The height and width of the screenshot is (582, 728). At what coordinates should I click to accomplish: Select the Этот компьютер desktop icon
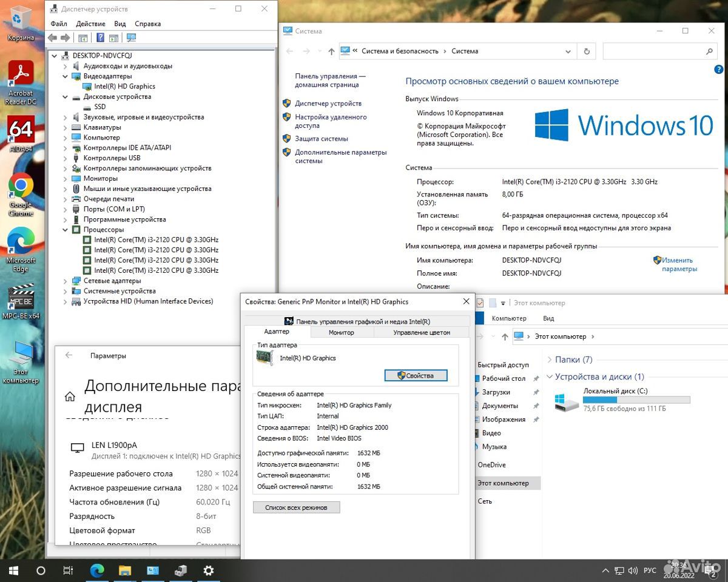[21, 363]
